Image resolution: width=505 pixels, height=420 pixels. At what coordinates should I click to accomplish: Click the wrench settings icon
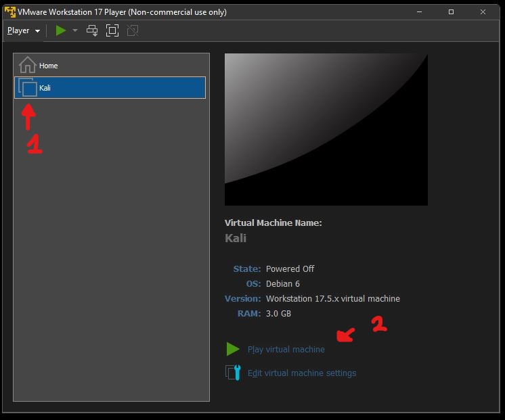coord(233,373)
